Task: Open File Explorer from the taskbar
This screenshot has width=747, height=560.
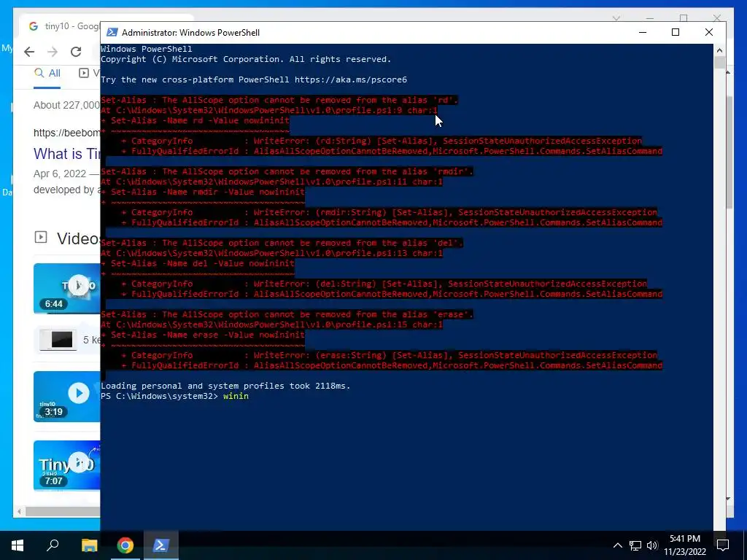Action: click(89, 545)
